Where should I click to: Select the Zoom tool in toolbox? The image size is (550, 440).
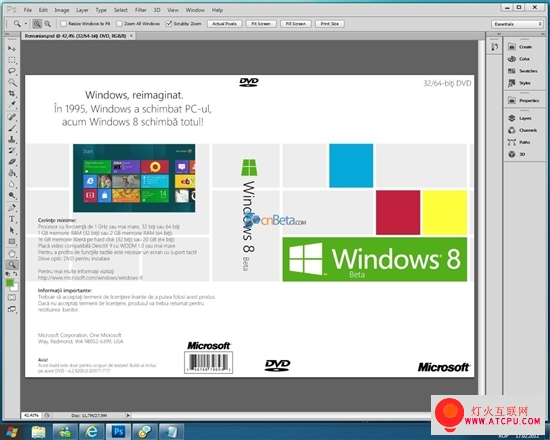click(x=12, y=264)
